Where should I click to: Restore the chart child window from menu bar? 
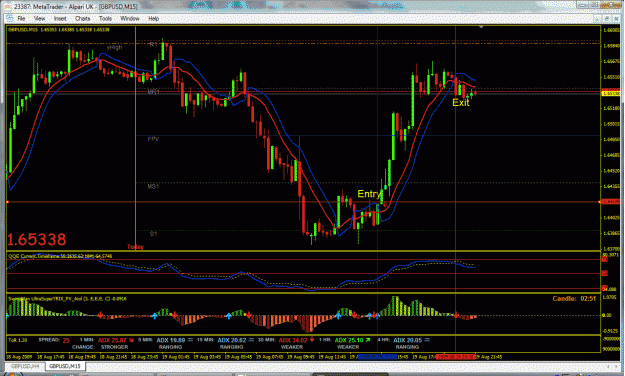607,19
